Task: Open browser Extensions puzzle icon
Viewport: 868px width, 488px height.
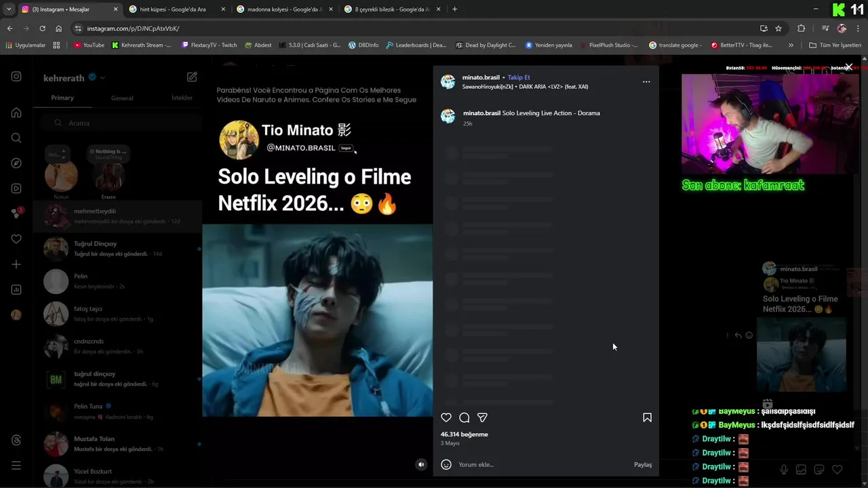Action: tap(802, 28)
